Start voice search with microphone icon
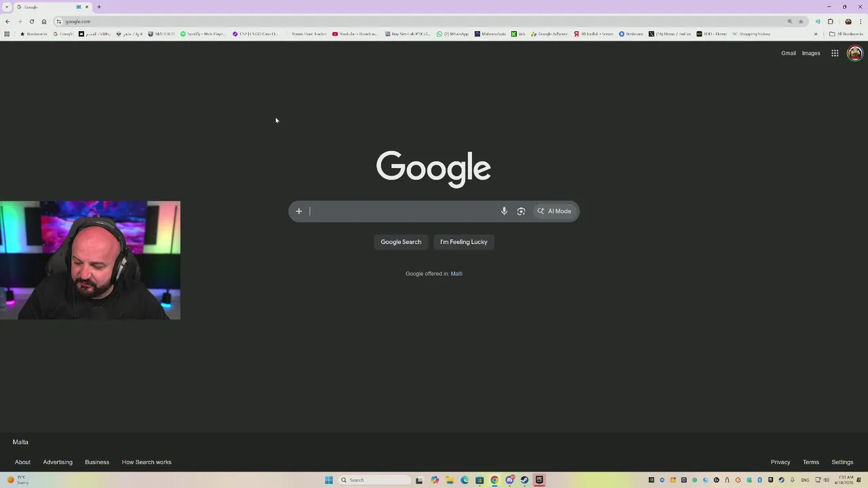Viewport: 868px width, 488px height. pyautogui.click(x=504, y=211)
